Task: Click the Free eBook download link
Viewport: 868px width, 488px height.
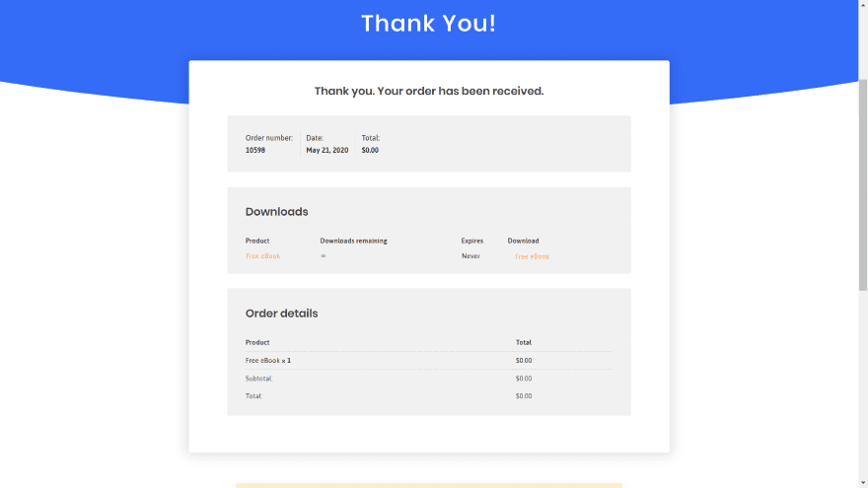Action: click(532, 256)
